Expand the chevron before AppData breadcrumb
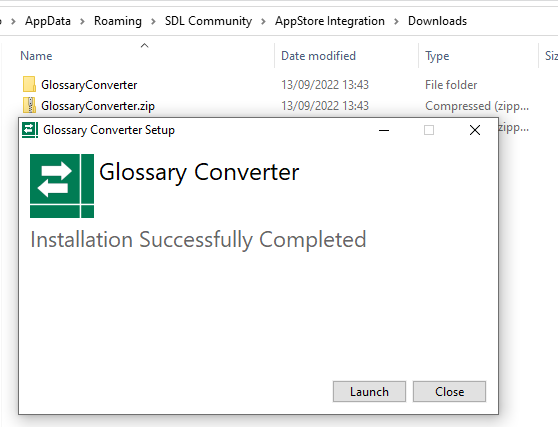The image size is (558, 427). click(13, 21)
